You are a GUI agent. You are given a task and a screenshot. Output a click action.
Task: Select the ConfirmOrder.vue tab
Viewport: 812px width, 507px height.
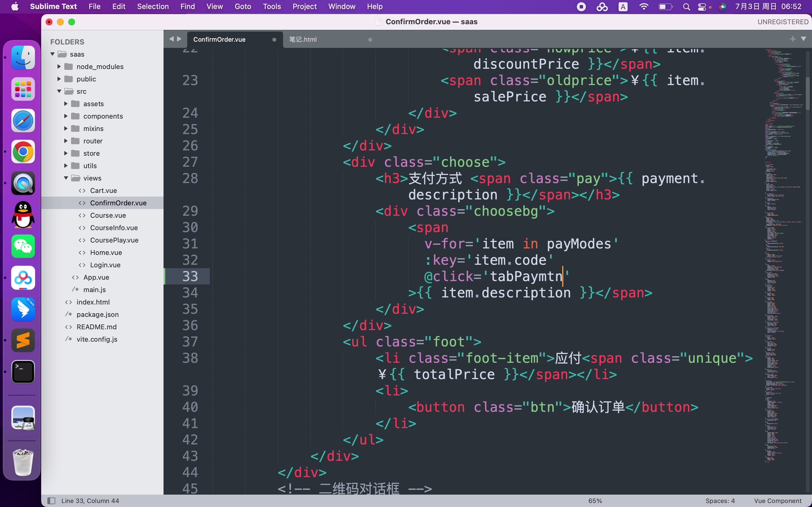pos(219,39)
